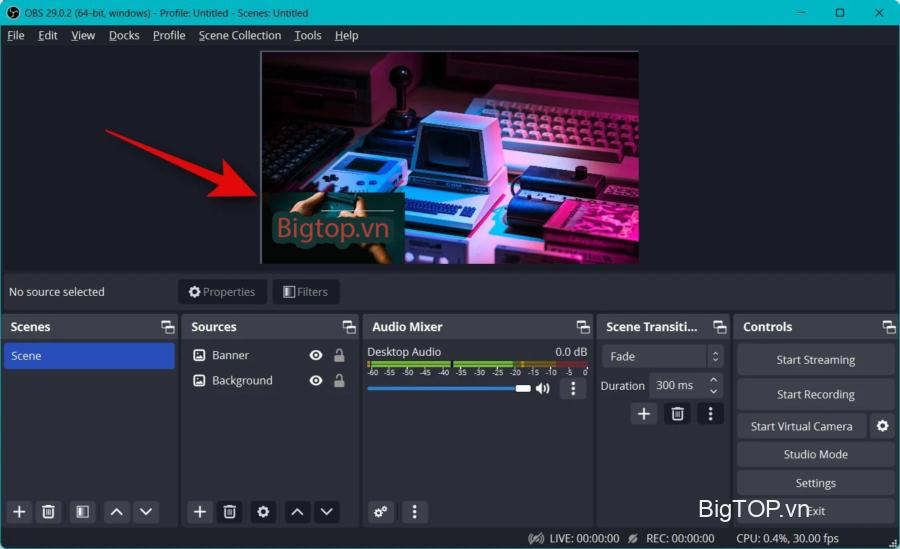Hide the Banner source with its eye icon
The image size is (900, 549).
(316, 355)
